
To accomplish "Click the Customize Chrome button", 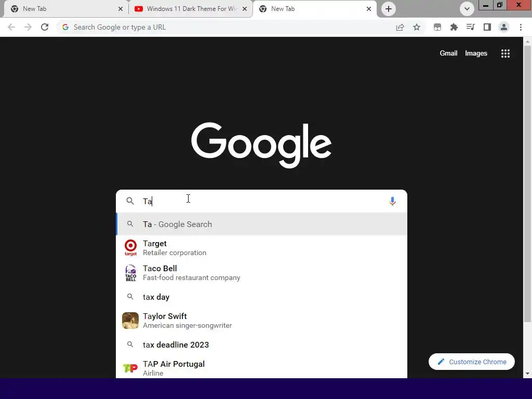I will point(471,362).
